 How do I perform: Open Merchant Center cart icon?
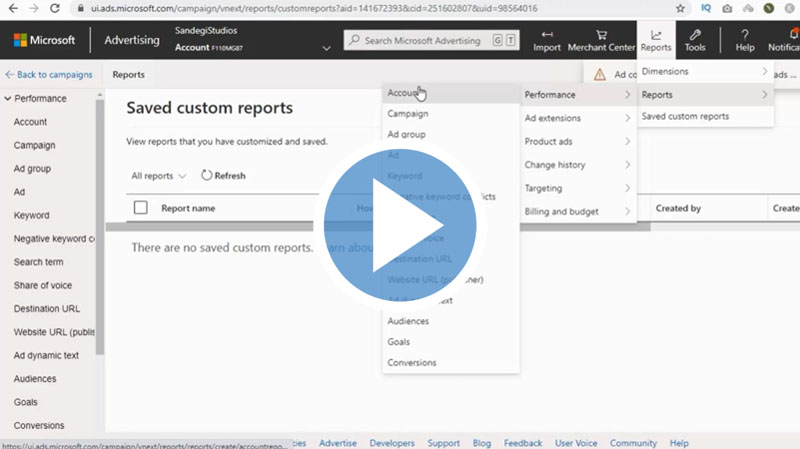click(602, 35)
